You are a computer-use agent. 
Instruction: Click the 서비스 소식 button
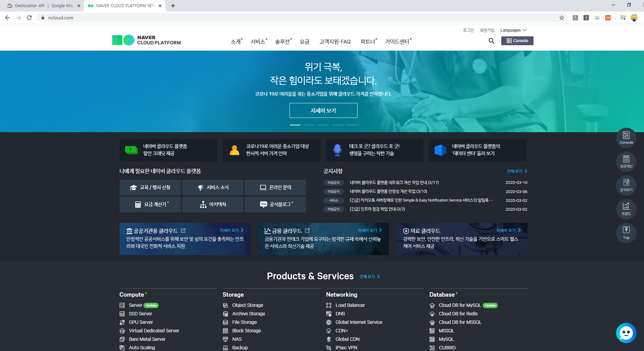coord(213,188)
